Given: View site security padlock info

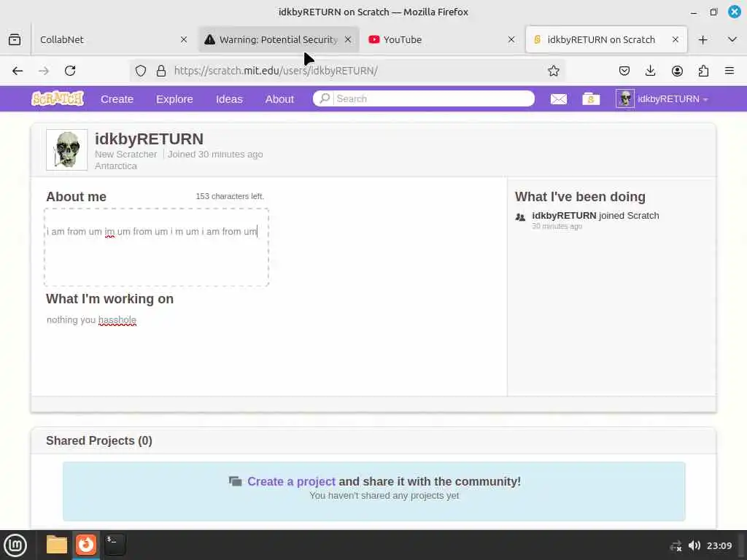Looking at the screenshot, I should pyautogui.click(x=161, y=71).
